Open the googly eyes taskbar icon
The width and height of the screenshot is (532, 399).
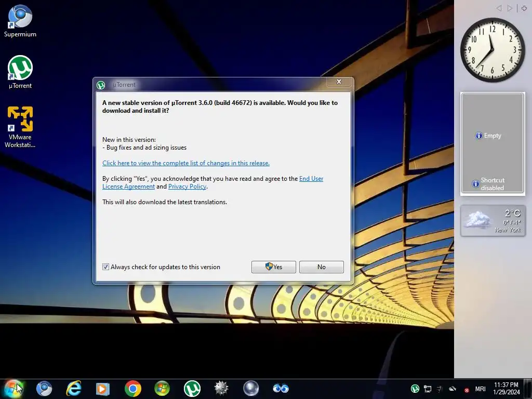tap(281, 389)
